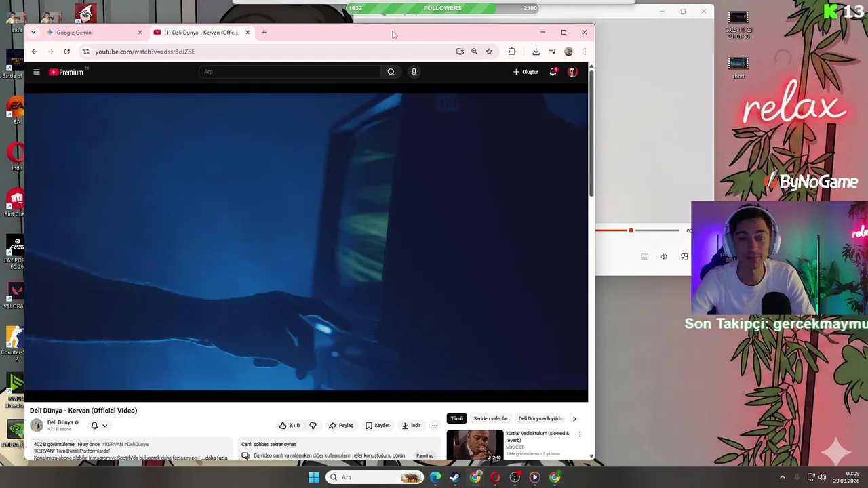The height and width of the screenshot is (488, 868).
Task: Open a new Chrome tab with plus
Action: point(264,32)
